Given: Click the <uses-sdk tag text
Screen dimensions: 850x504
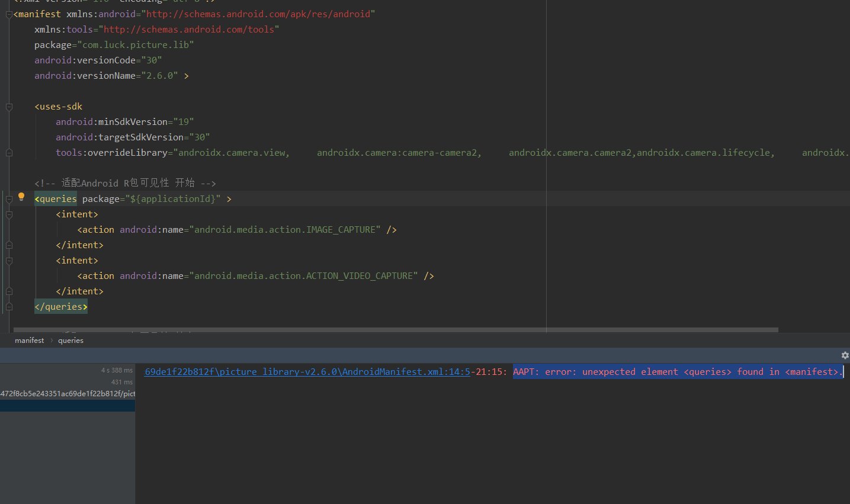Looking at the screenshot, I should tap(59, 107).
